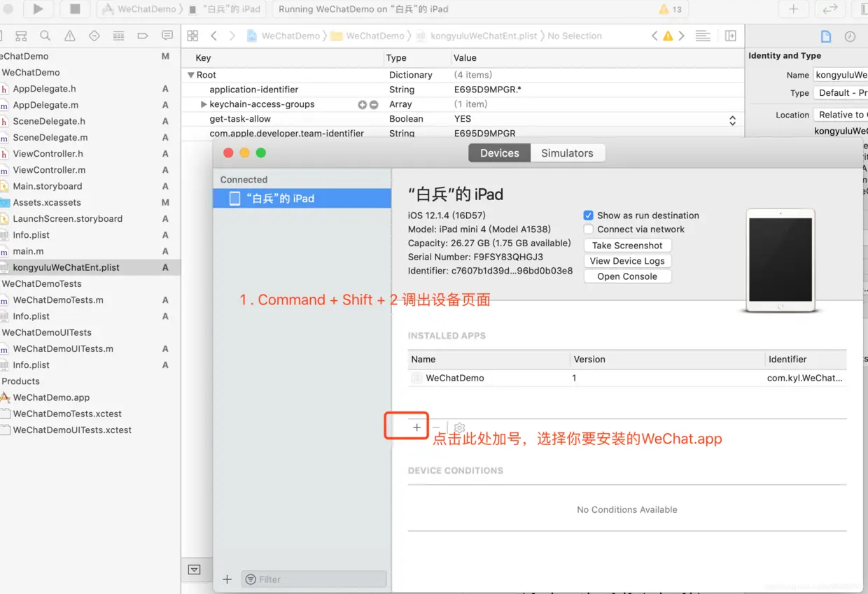Click the Filter field in the Devices window
The image size is (868, 594).
click(x=313, y=579)
